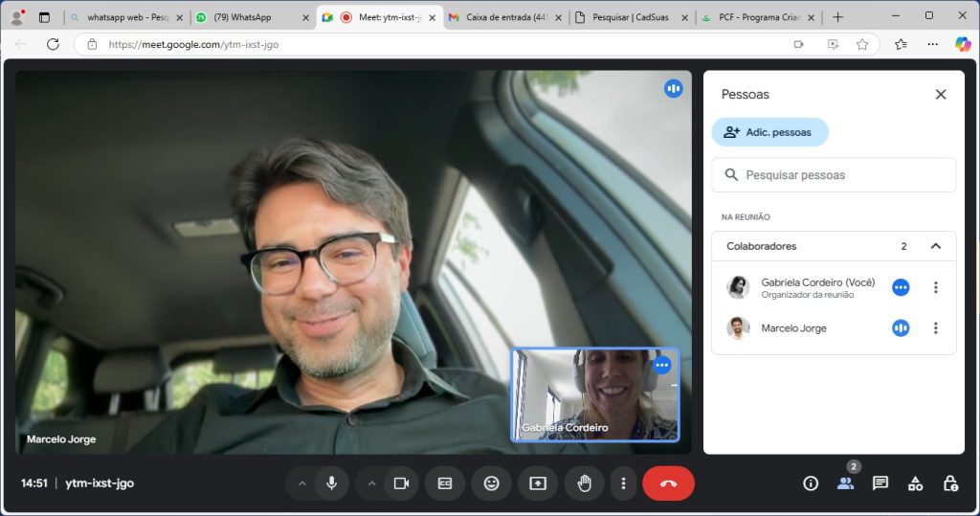Open more actions for Marcelo Jorge
980x516 pixels.
point(936,328)
